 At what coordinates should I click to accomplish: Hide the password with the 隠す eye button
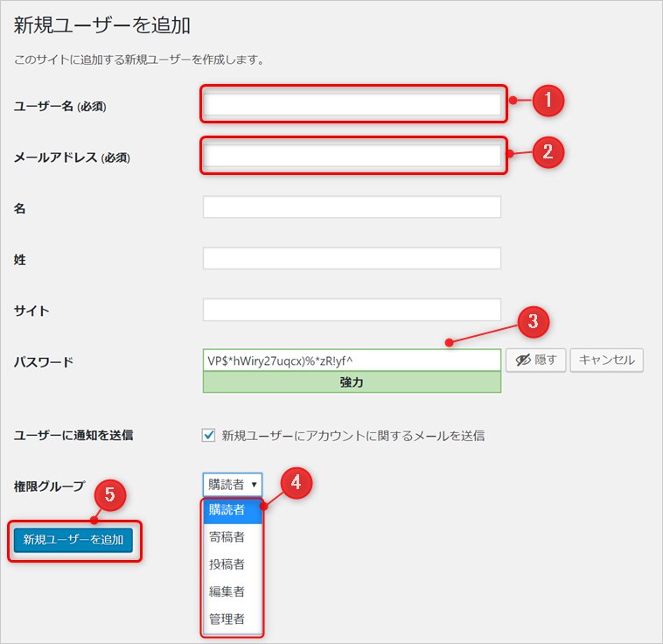[536, 360]
